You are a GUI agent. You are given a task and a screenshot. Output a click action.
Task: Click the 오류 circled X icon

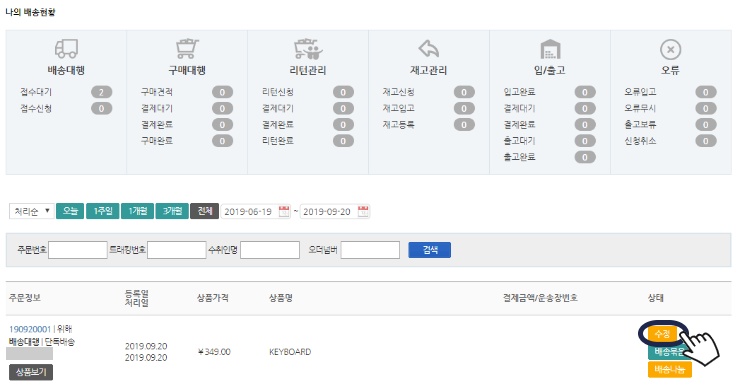click(x=671, y=49)
